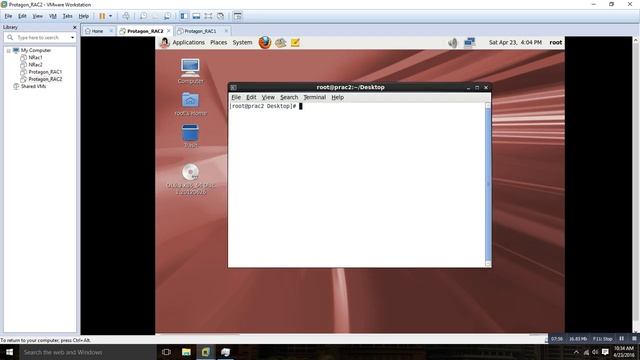Click VMware Workstation taskbar icon
This screenshot has height=360, width=640.
click(206, 352)
